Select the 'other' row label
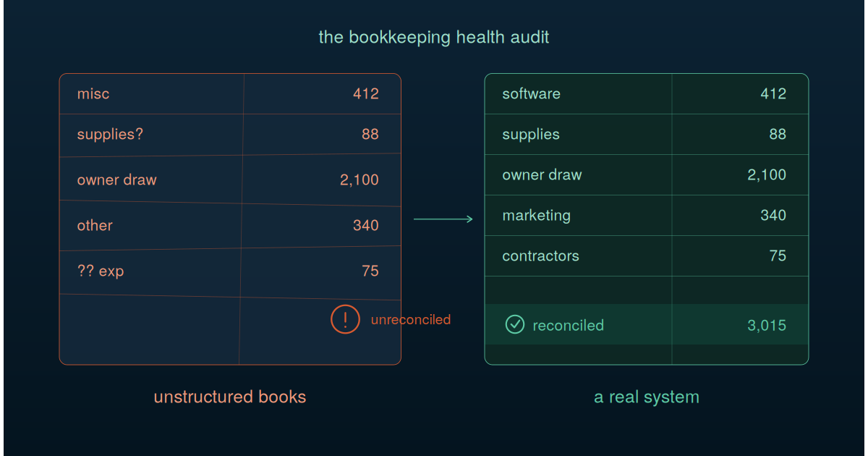 (95, 225)
